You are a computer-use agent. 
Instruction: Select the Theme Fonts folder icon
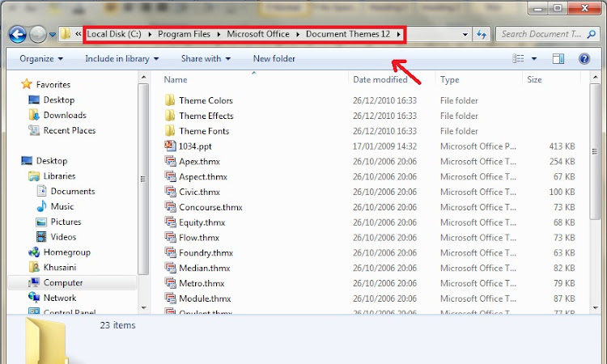tap(170, 130)
